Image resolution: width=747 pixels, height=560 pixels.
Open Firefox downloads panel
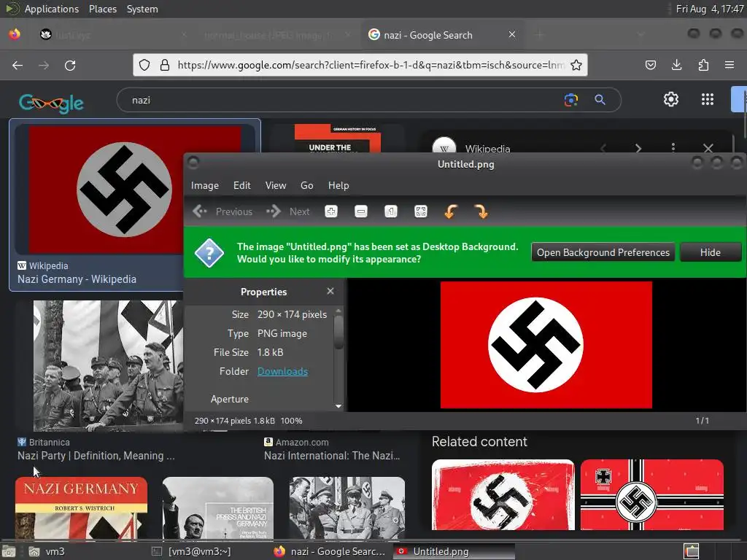(676, 65)
